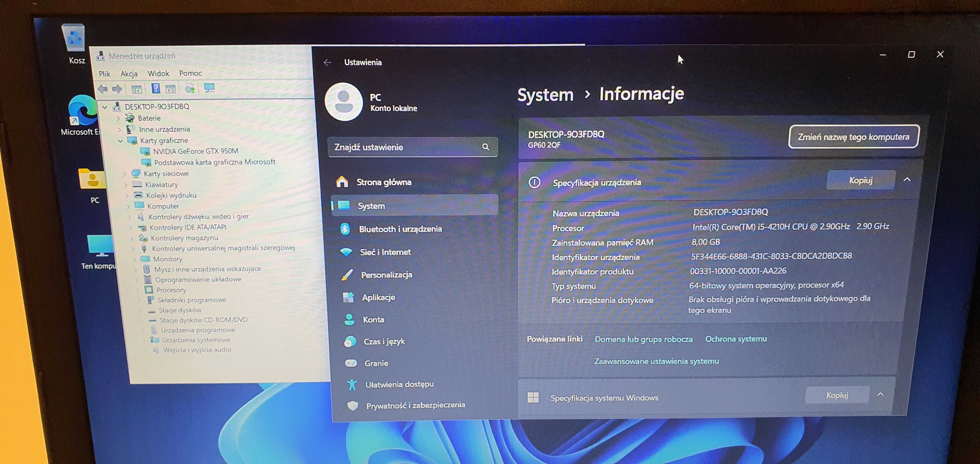This screenshot has height=464, width=980.
Task: Click Zmień nazwę tego komputera button
Action: [854, 137]
